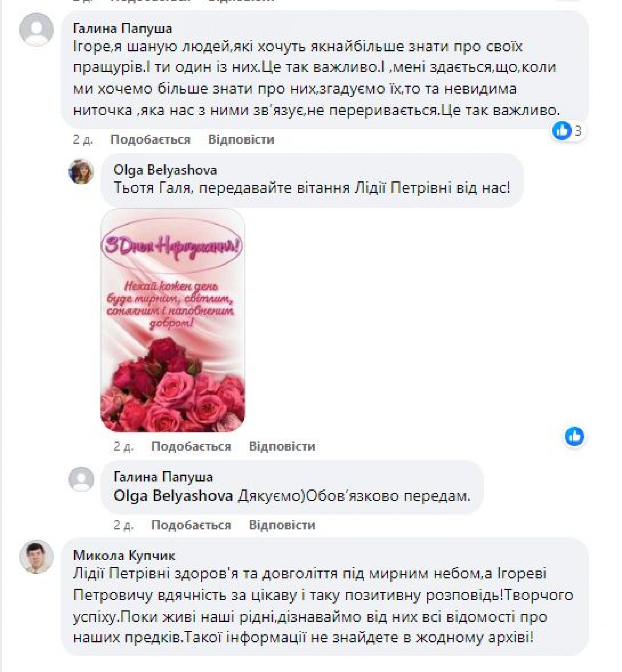Click Olga Belyashova's profile picture

(81, 172)
